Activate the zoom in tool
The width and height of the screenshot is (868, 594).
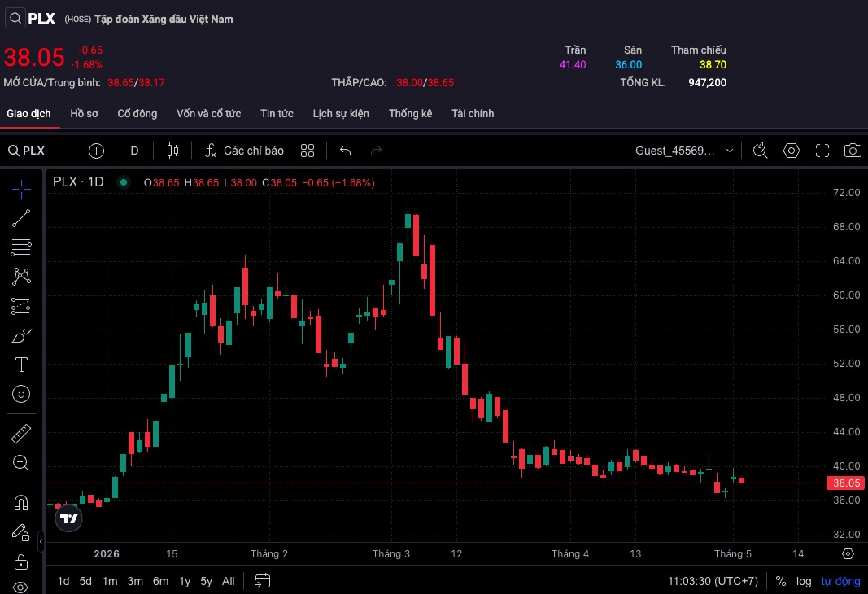click(21, 463)
